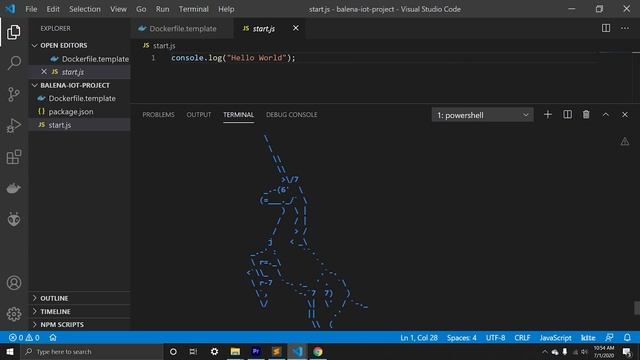Change indentation via Spaces: 4

coord(461,338)
